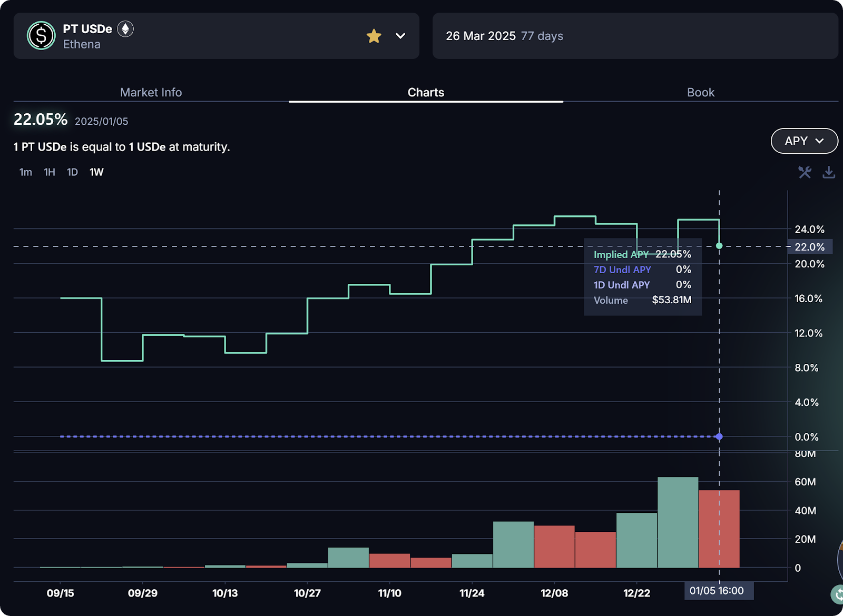843x616 pixels.
Task: Open the 26 Mar 2025 maturity selector
Action: click(635, 36)
